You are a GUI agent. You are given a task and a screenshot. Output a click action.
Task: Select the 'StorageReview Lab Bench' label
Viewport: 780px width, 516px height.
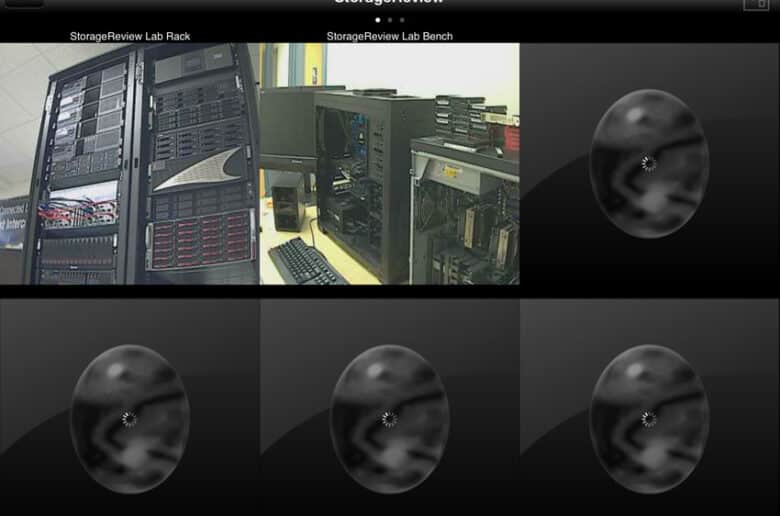coord(390,36)
